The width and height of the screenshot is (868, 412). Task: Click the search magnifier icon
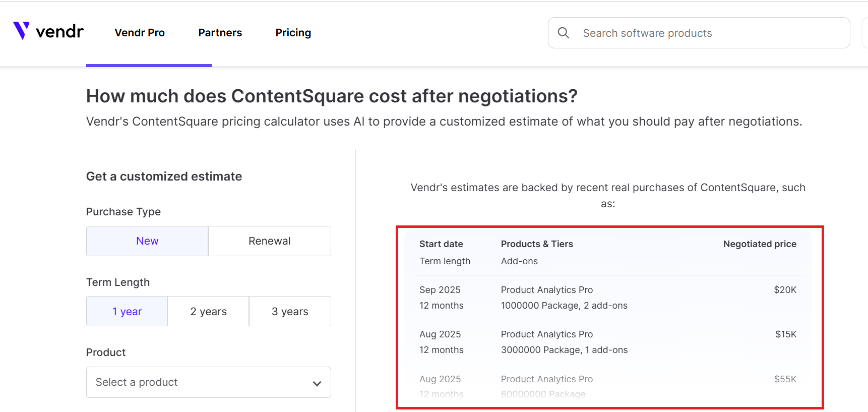564,33
